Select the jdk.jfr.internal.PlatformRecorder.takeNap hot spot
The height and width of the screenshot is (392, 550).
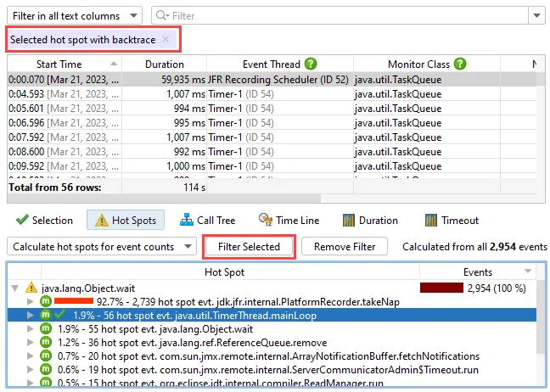point(272,301)
